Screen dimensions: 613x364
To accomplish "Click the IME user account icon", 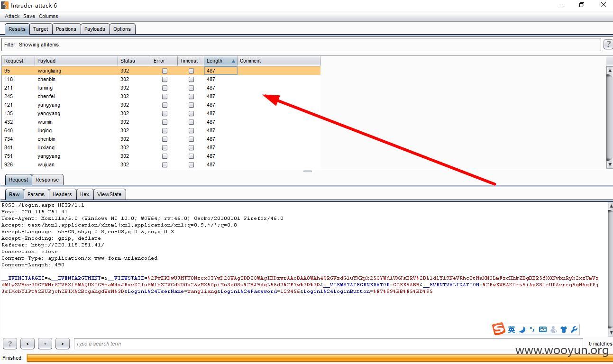I will [553, 329].
